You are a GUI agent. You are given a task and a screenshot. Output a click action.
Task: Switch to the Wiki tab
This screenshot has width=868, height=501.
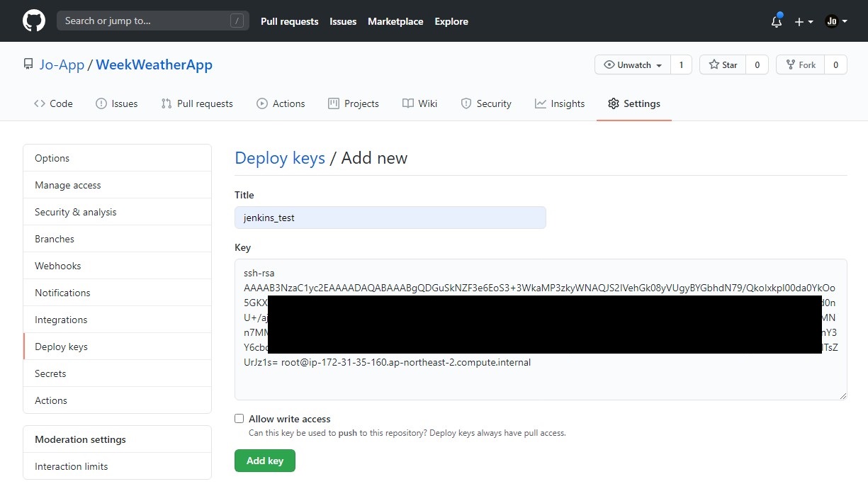tap(419, 103)
